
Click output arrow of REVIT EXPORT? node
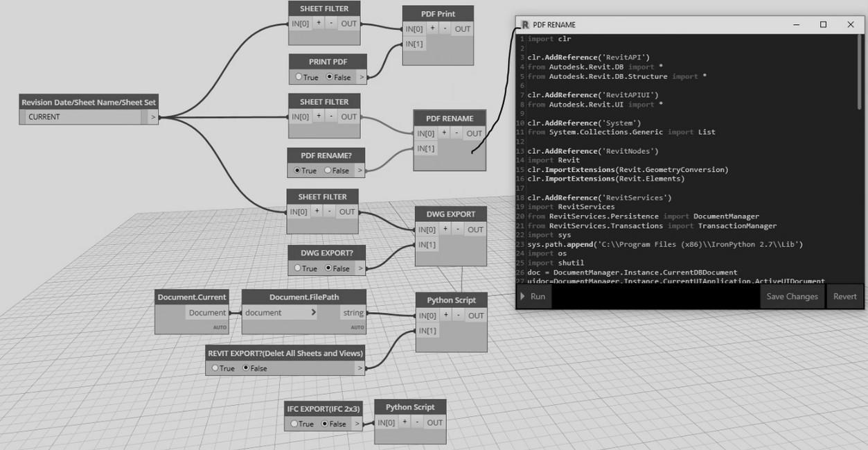pos(360,368)
